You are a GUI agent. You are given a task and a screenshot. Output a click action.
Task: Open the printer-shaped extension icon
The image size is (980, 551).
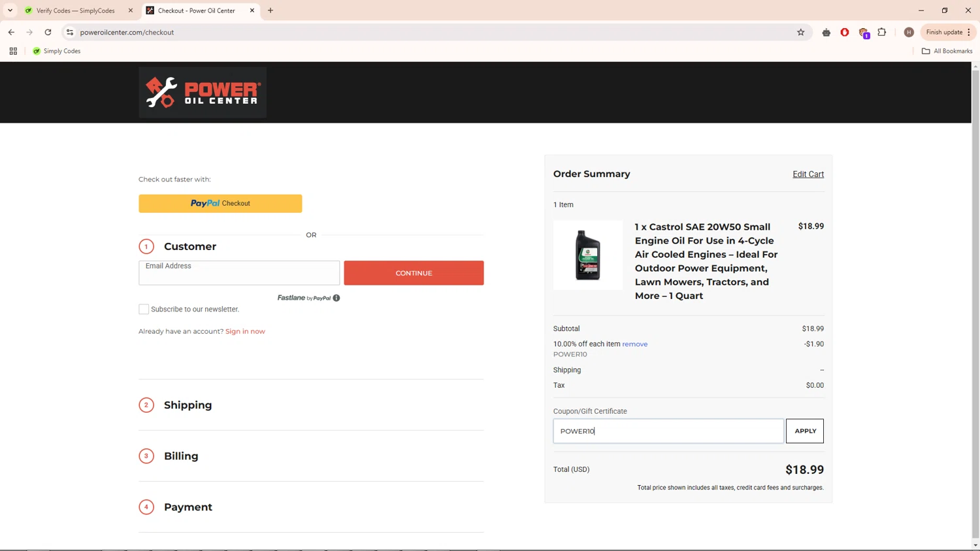pos(826,32)
